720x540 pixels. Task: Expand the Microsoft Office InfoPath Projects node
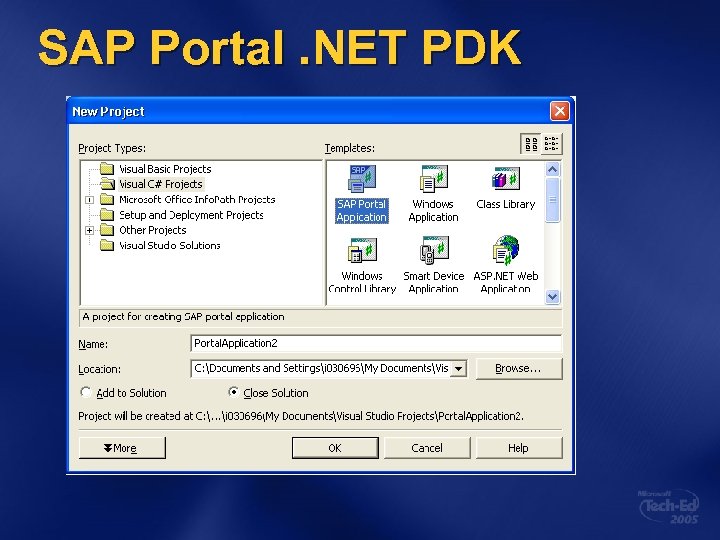[x=90, y=200]
